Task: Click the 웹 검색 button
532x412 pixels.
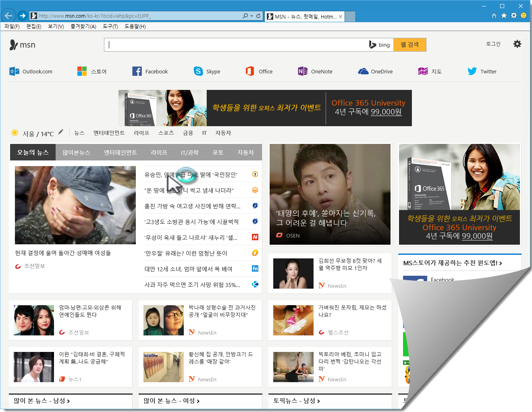Action: [410, 45]
